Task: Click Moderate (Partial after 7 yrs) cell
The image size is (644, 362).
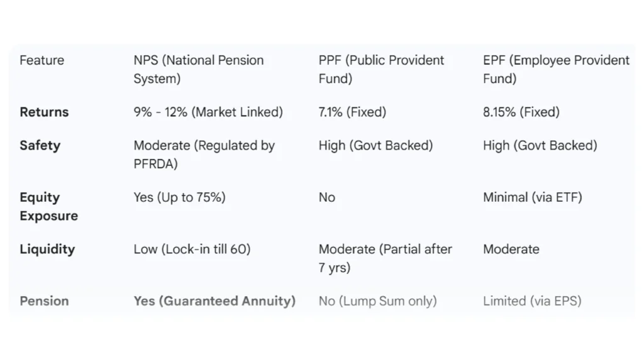Action: 385,258
